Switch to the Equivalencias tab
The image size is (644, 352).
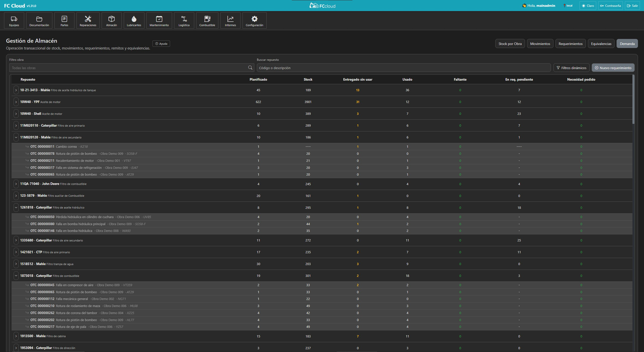click(601, 43)
